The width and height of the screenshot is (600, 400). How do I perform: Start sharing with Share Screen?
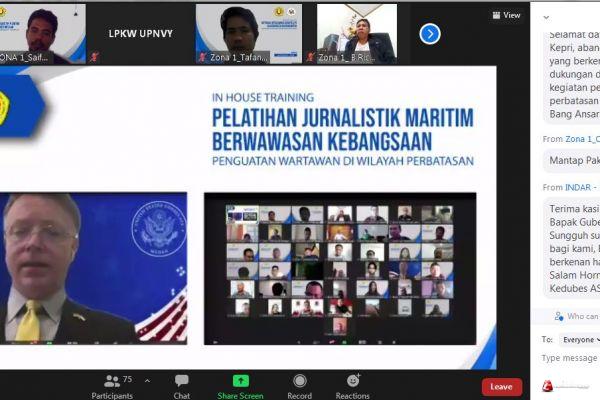(x=240, y=385)
